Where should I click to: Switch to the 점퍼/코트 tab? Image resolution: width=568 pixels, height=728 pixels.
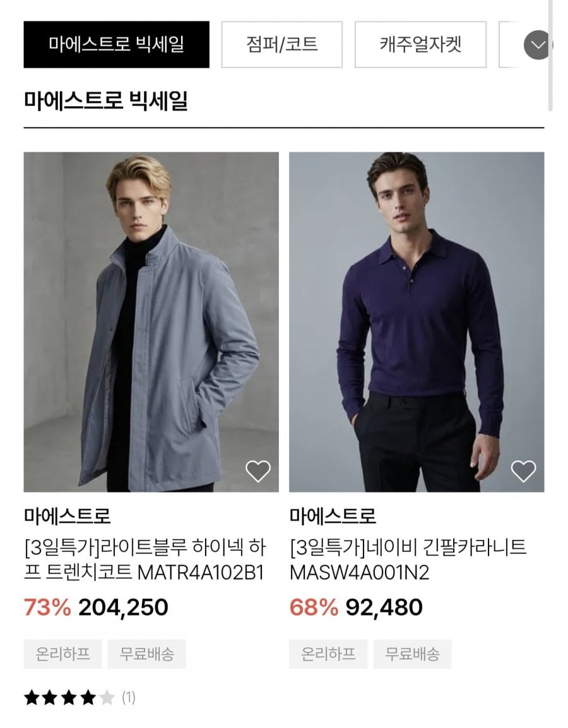tap(281, 45)
